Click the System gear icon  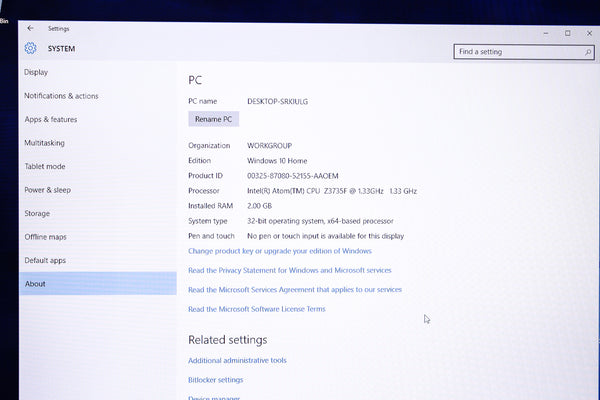[30, 48]
